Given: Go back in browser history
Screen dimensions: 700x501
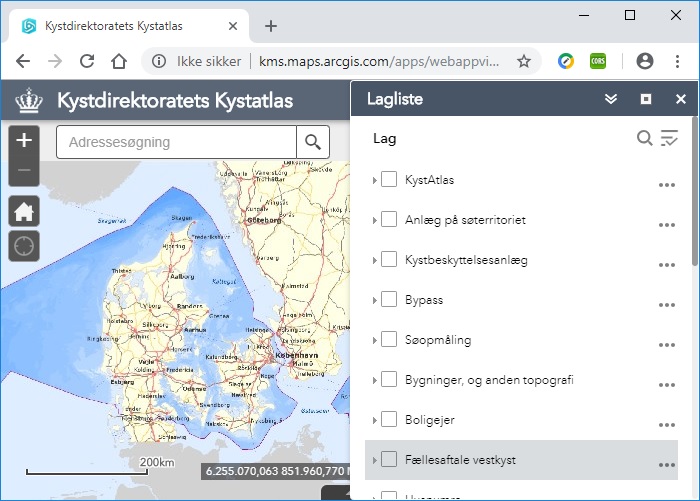Looking at the screenshot, I should pos(23,61).
